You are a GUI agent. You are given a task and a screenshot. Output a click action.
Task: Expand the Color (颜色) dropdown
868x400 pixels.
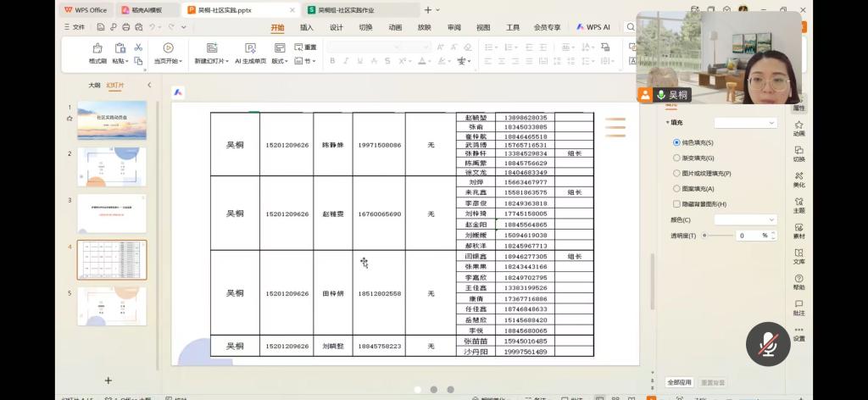click(x=745, y=219)
